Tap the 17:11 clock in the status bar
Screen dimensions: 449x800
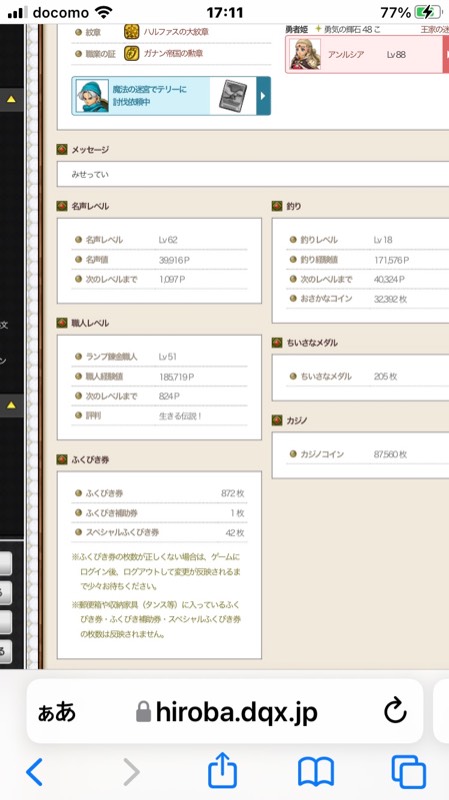(x=224, y=12)
